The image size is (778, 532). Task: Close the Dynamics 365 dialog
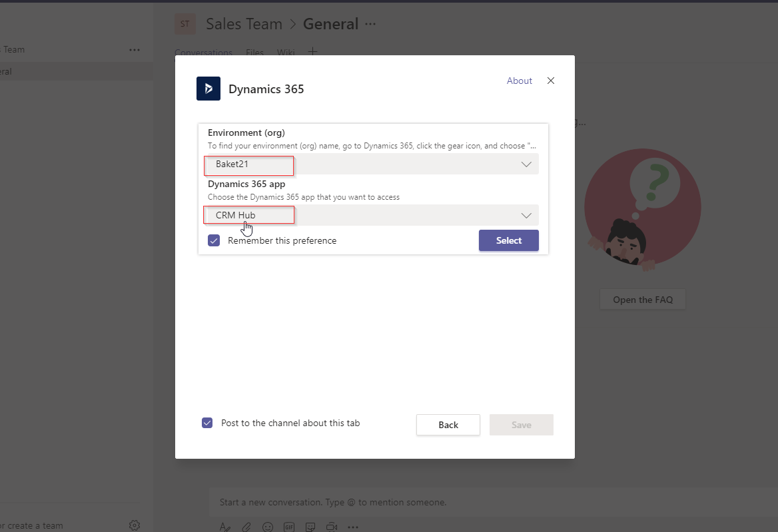point(551,81)
